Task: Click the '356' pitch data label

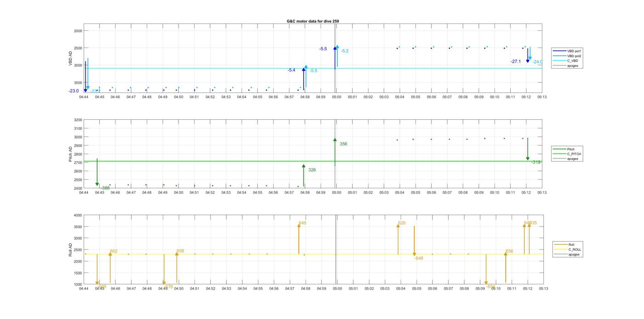Action: click(343, 144)
